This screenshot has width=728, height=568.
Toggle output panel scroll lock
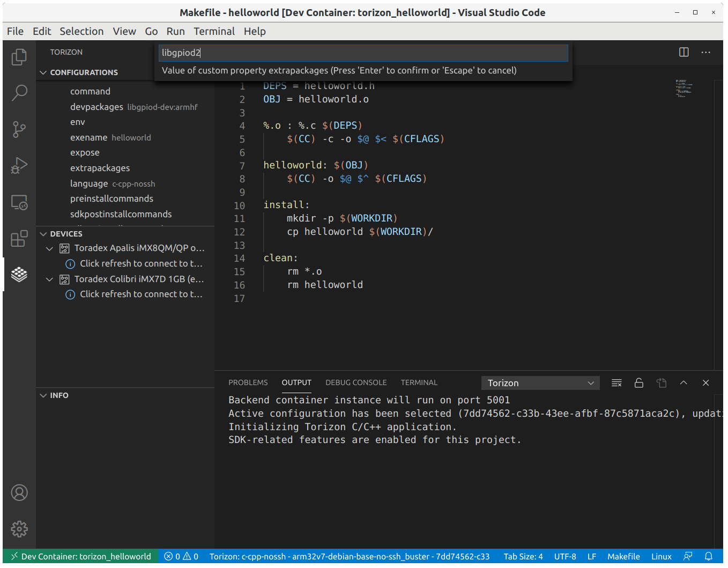tap(639, 383)
